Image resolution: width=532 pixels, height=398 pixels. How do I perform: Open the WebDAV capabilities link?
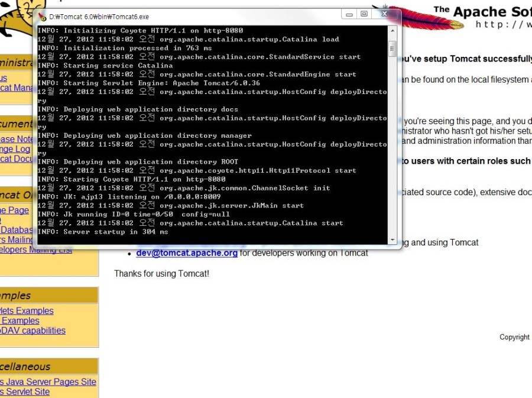(x=33, y=331)
